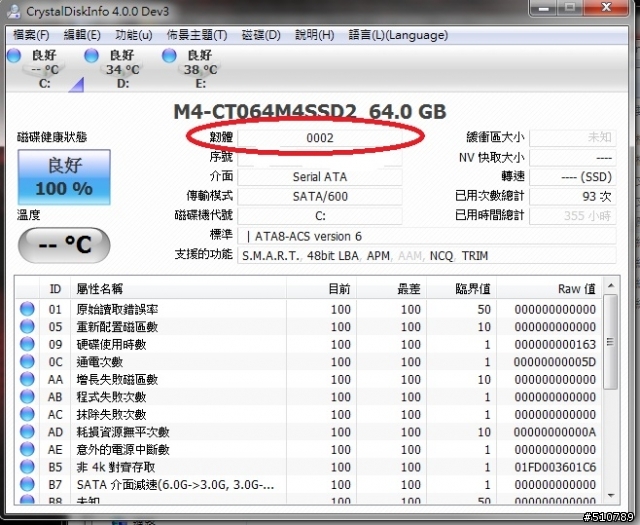
Task: Click the 臨界值 column header
Action: pos(462,289)
